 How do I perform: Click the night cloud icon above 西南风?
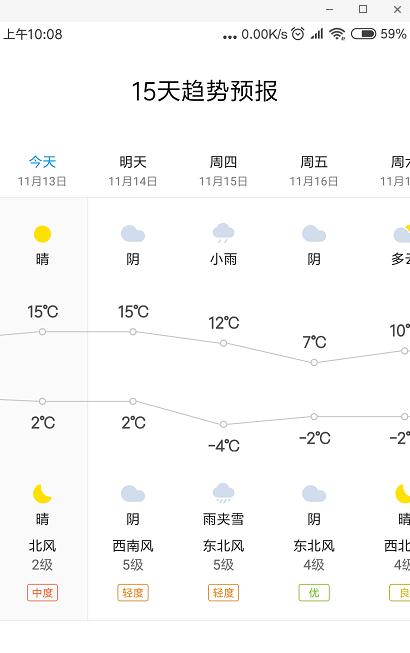(x=133, y=494)
